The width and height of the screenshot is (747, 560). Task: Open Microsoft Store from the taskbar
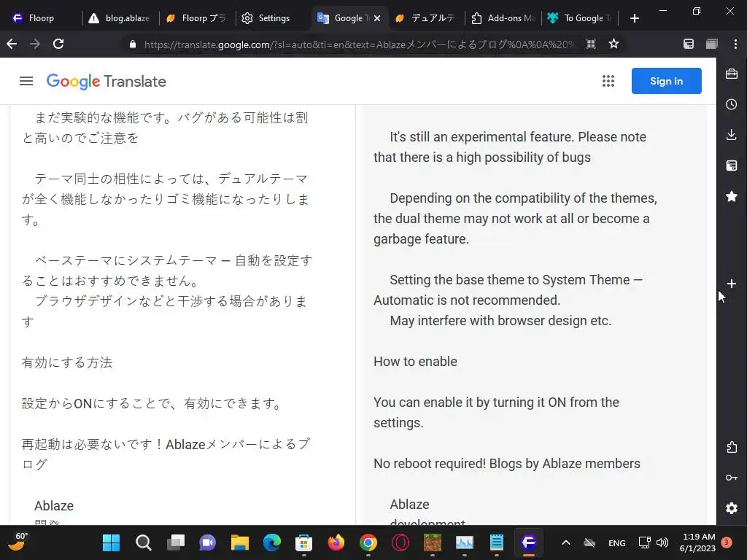[303, 542]
